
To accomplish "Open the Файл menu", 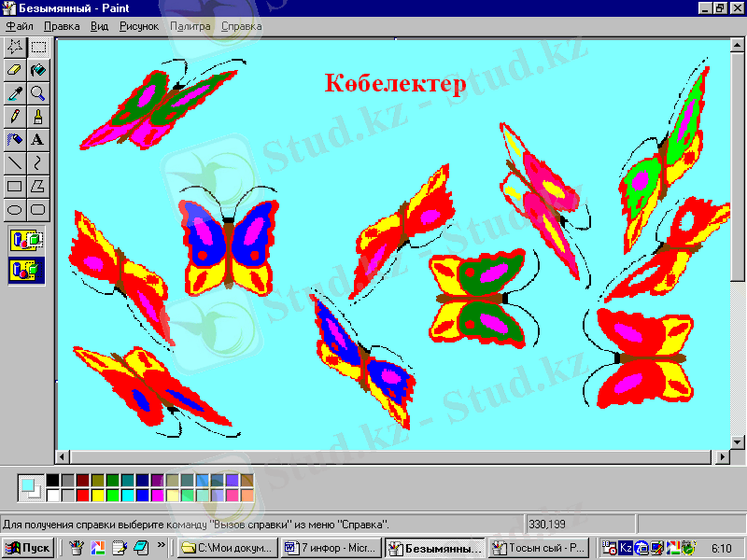I will pyautogui.click(x=20, y=26).
